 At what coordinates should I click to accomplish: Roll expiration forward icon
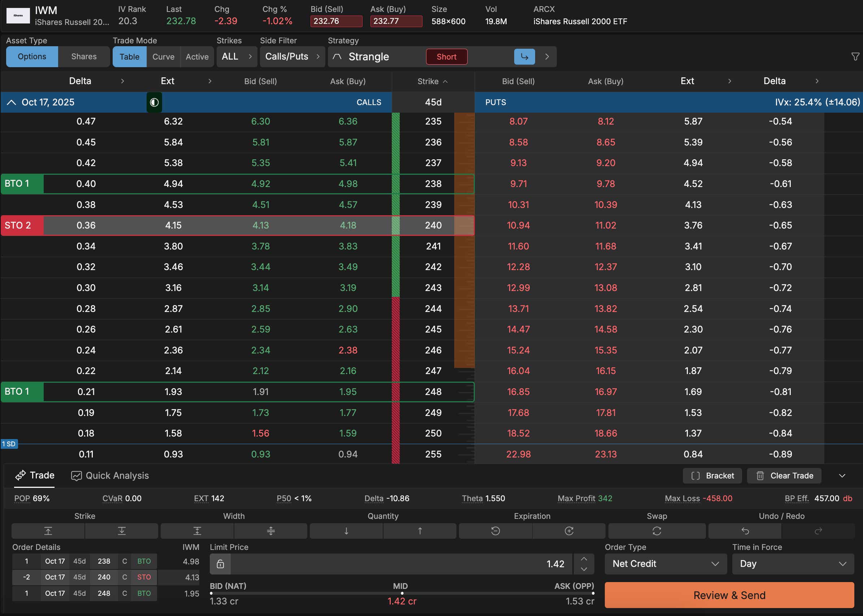[x=569, y=531]
